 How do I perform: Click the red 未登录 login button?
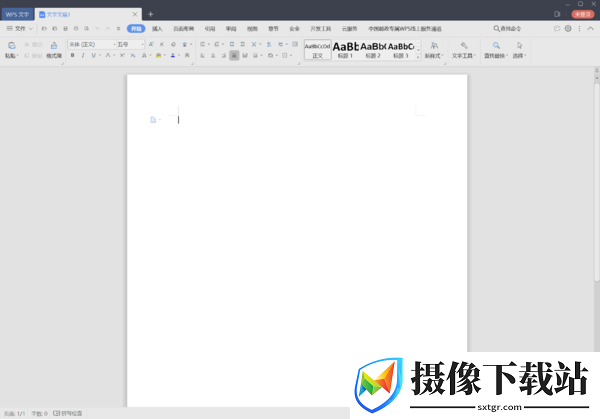(583, 14)
